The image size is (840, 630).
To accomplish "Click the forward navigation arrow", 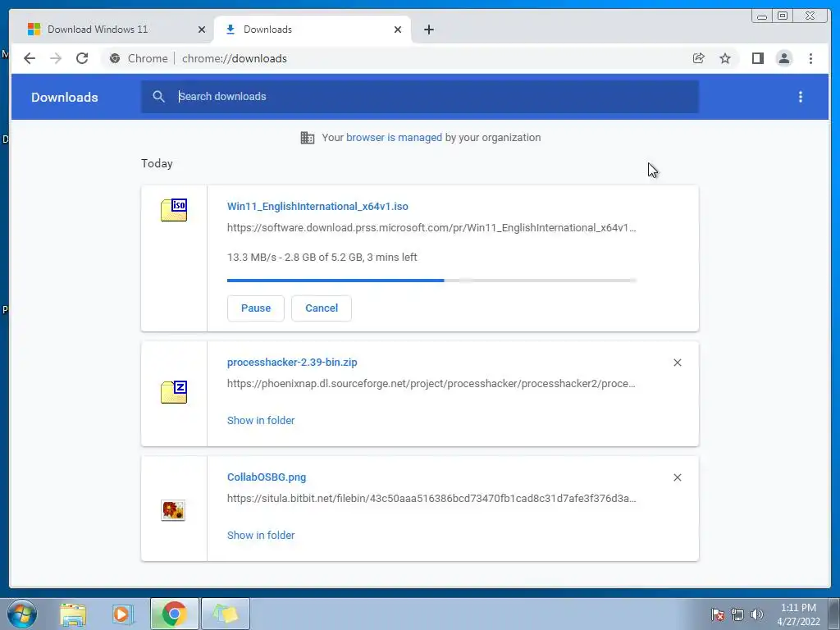I will click(56, 58).
